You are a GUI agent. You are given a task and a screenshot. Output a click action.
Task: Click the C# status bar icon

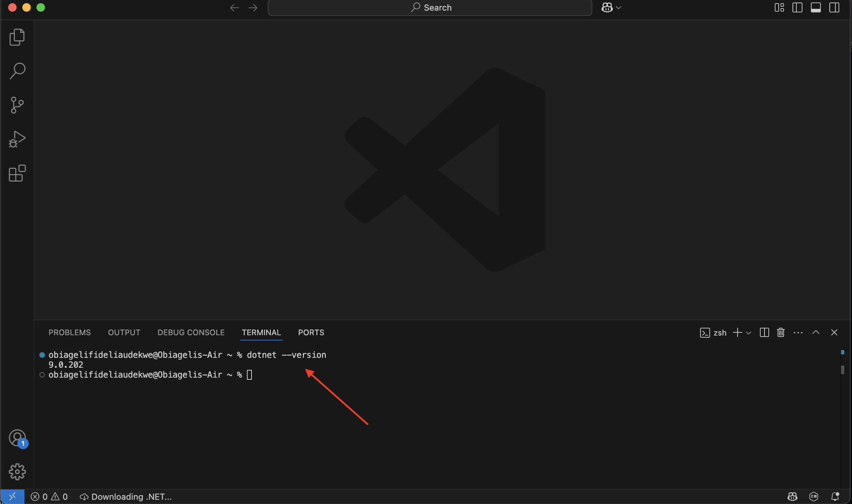click(x=814, y=497)
